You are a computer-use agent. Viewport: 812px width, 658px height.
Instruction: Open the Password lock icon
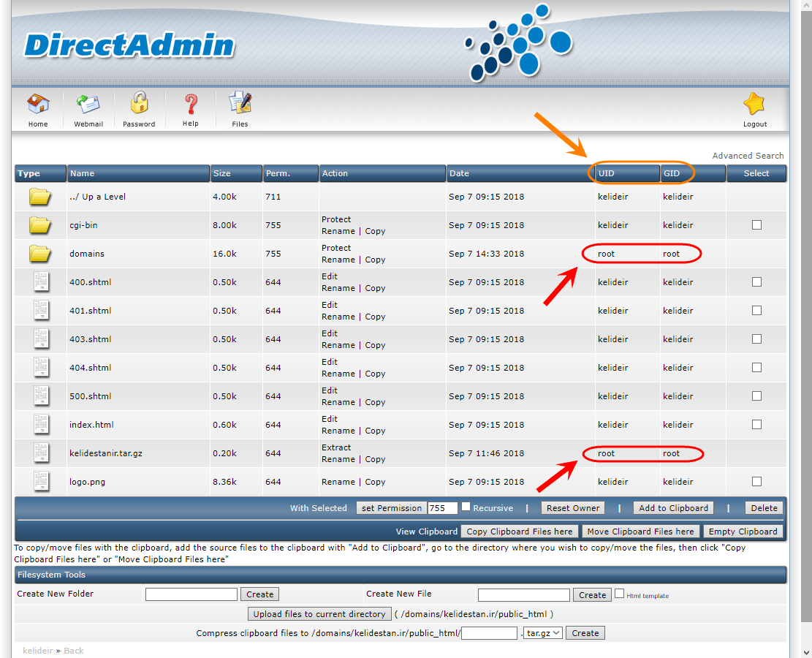click(139, 102)
